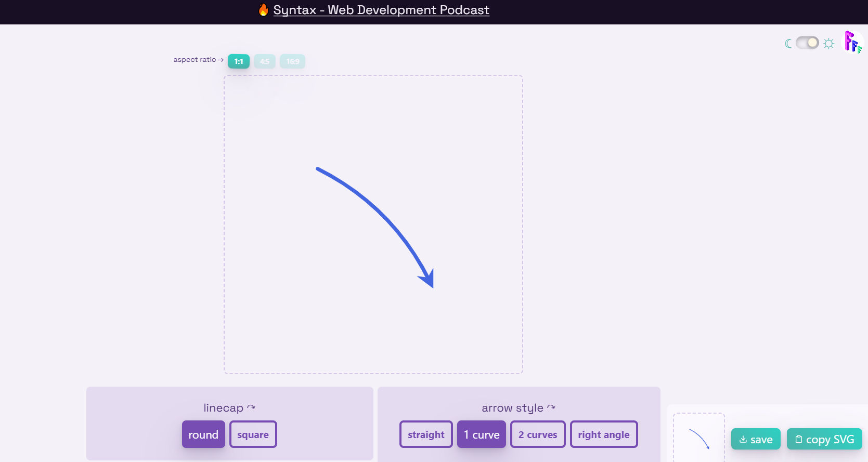
Task: Set arrow style to right angle
Action: [604, 434]
